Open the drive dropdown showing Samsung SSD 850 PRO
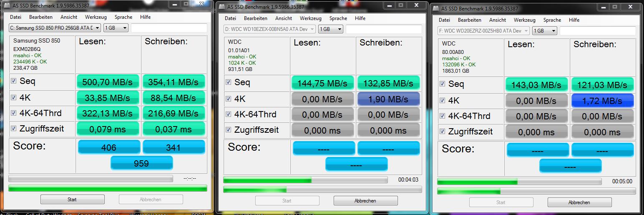644x215 pixels. coord(55,28)
